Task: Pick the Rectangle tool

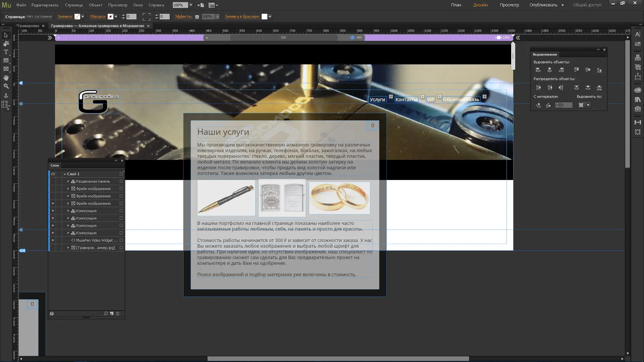Action: tap(6, 61)
